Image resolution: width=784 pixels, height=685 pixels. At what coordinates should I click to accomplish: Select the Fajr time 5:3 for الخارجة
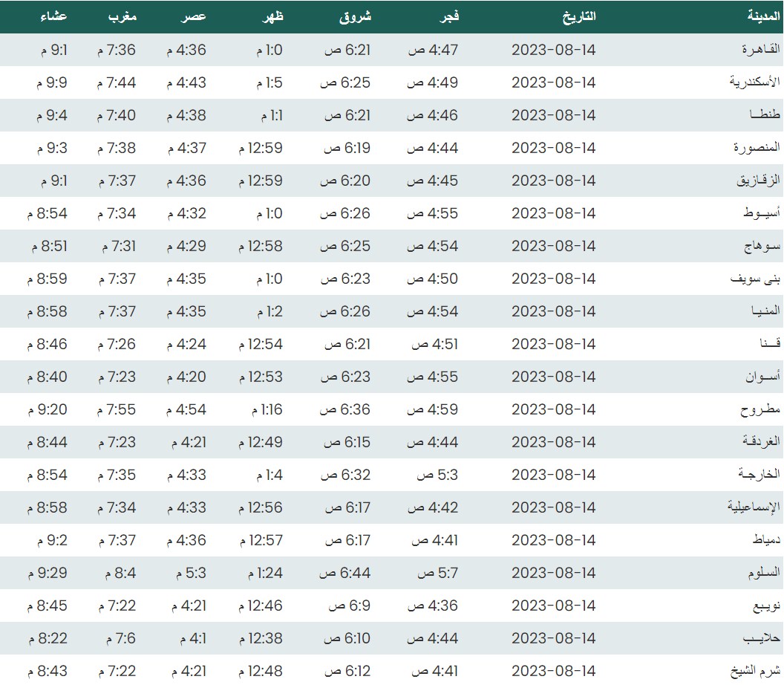click(x=438, y=475)
